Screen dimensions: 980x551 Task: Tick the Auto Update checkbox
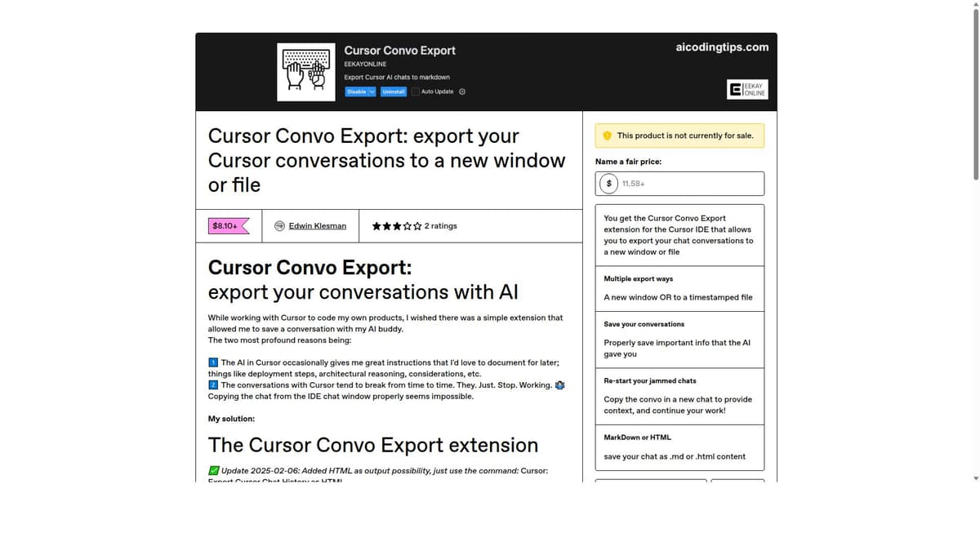tap(416, 91)
